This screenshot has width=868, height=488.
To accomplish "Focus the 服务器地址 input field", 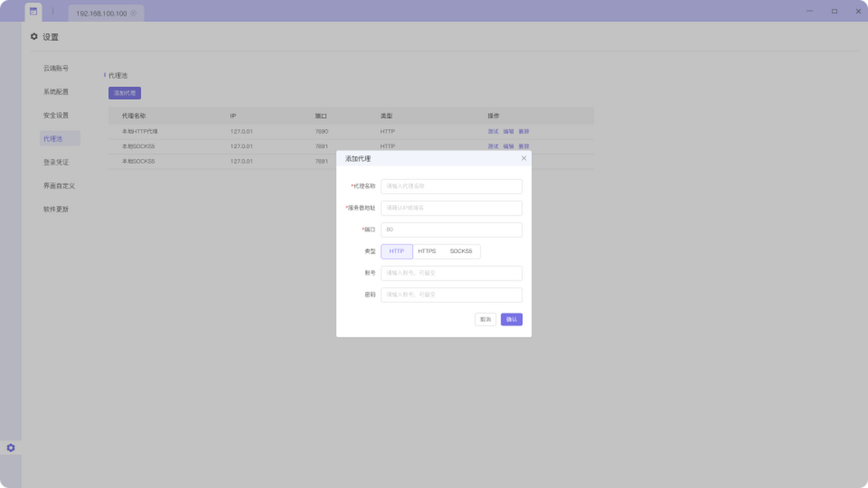I will point(451,208).
